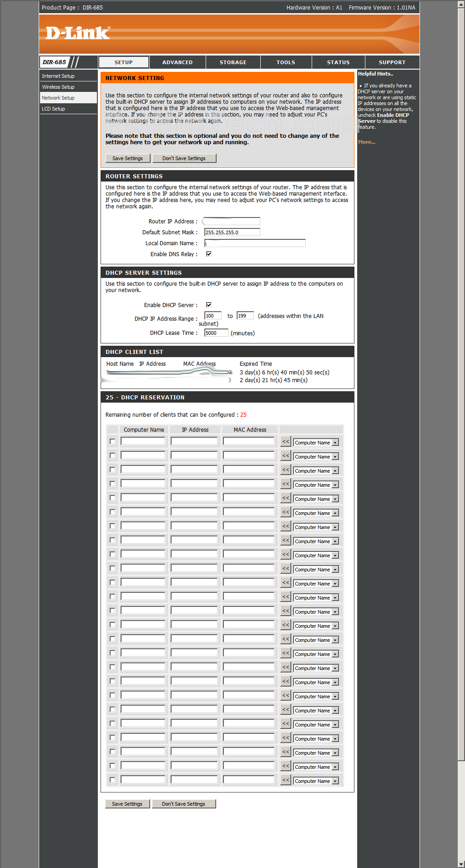Open Computer Name dropdown in 21st reservation row

(x=316, y=725)
